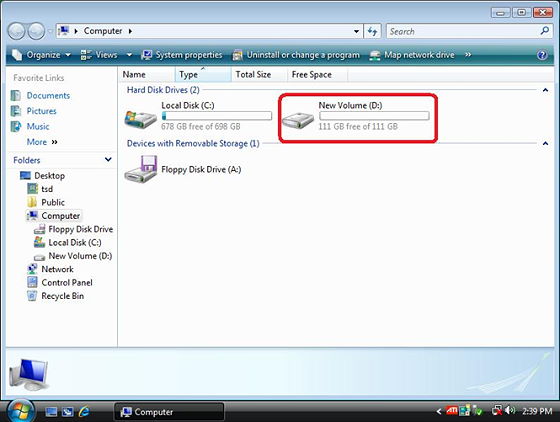Click the refresh button beside address bar
Viewport: 560px width, 422px height.
point(372,31)
